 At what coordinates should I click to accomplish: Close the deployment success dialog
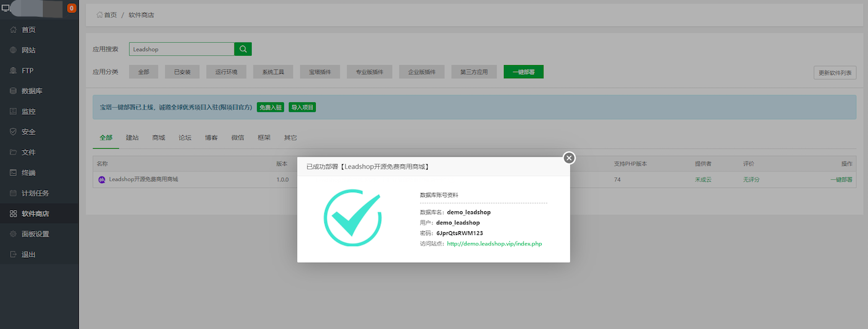coord(569,158)
